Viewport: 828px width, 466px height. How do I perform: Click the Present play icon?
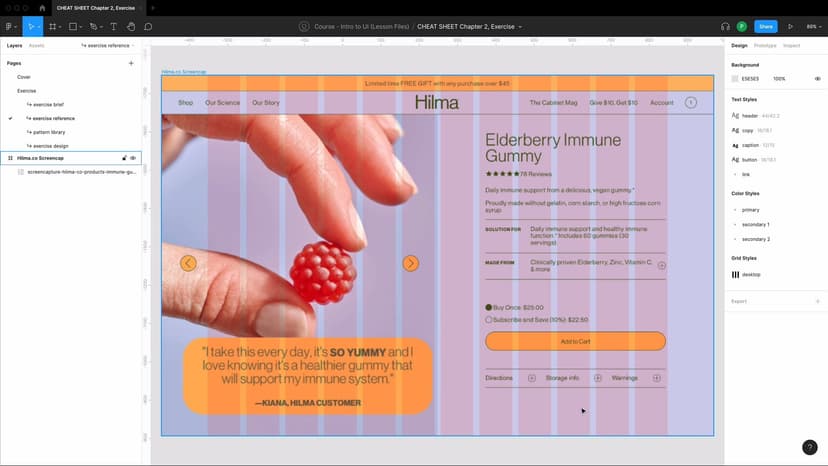(x=791, y=26)
